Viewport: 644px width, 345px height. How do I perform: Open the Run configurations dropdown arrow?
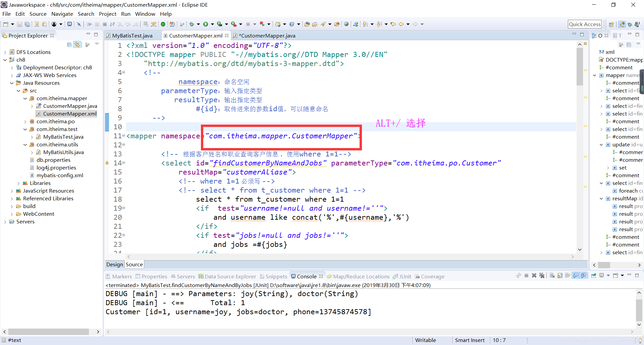pyautogui.click(x=212, y=24)
